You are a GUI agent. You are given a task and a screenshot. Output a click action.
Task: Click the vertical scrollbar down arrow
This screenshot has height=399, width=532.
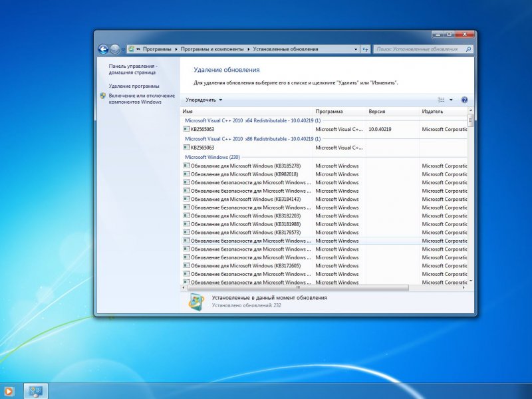(x=470, y=281)
